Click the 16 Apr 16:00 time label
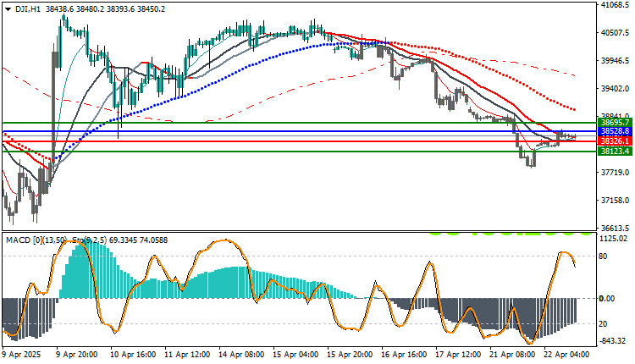Viewport: 635px width, 364px height. 404,355
